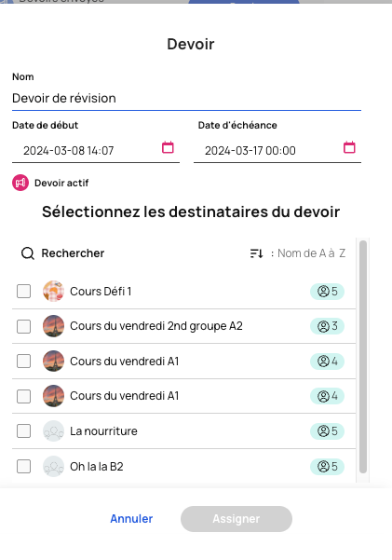The height and width of the screenshot is (560, 392).
Task: Select Cours du vendredi 2nd groupe A2 checkbox
Action: click(23, 326)
